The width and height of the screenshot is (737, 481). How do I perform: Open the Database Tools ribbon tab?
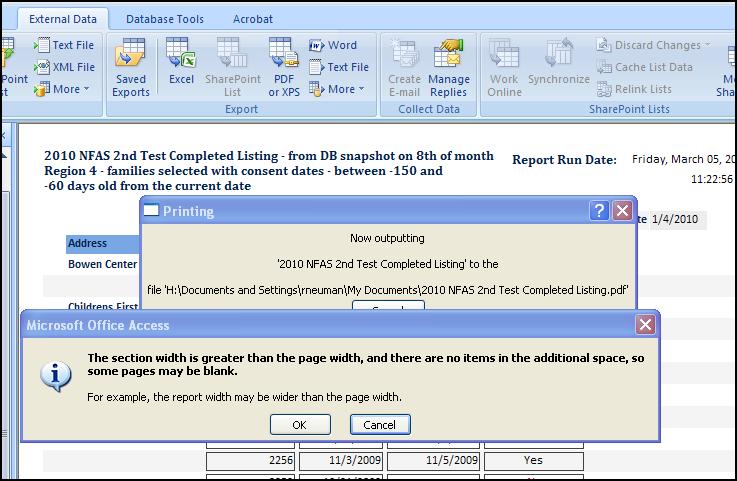coord(165,19)
